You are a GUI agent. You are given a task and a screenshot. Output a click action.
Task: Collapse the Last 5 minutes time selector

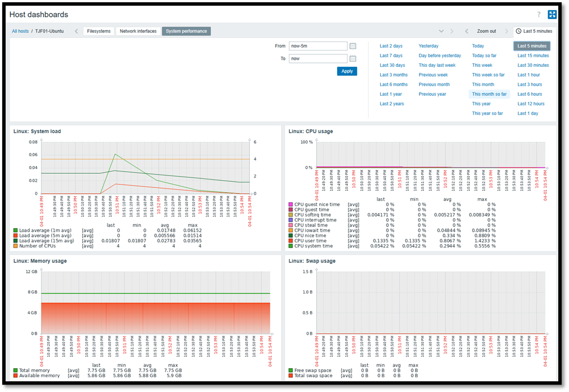tap(534, 31)
